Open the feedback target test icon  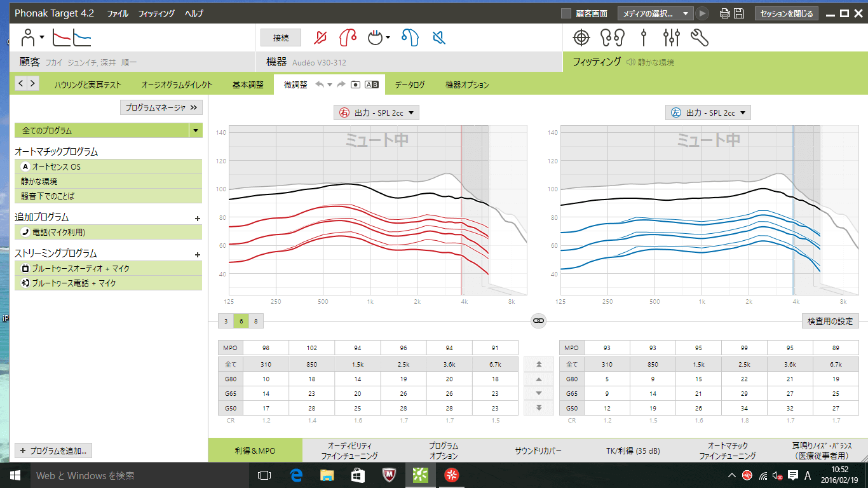pyautogui.click(x=581, y=38)
